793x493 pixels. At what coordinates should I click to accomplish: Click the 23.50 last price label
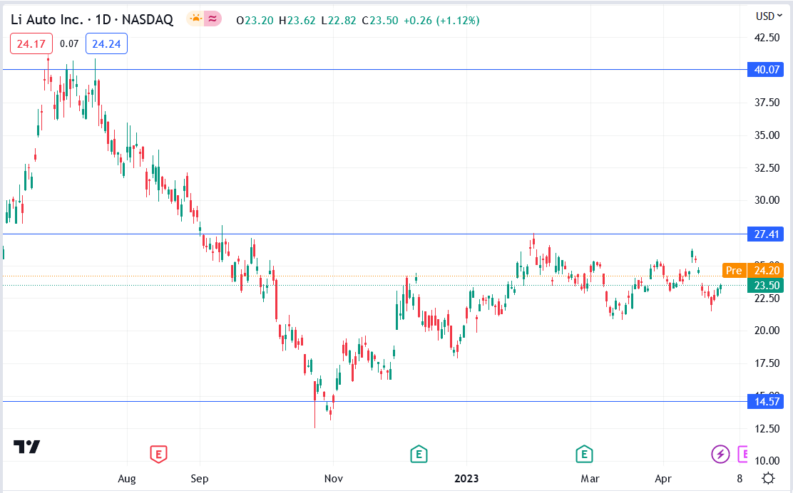tap(767, 284)
